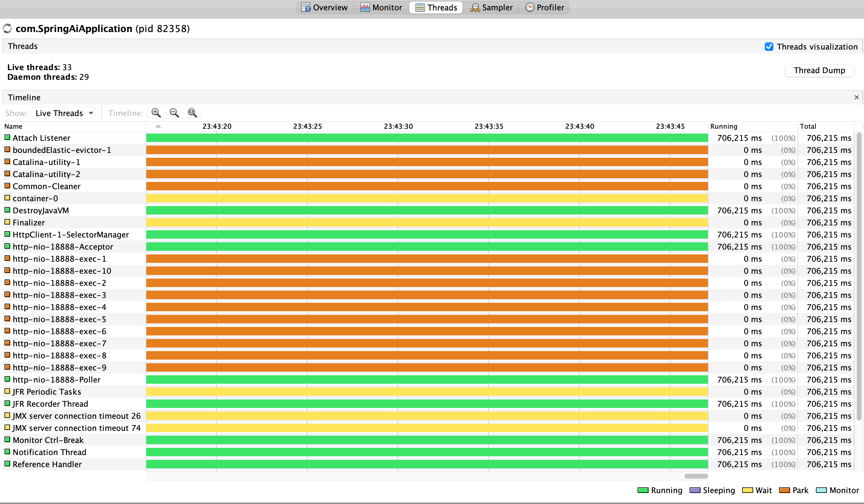Click the green state icon beside Attach Listener
Viewport: 864px width, 504px height.
(7, 137)
